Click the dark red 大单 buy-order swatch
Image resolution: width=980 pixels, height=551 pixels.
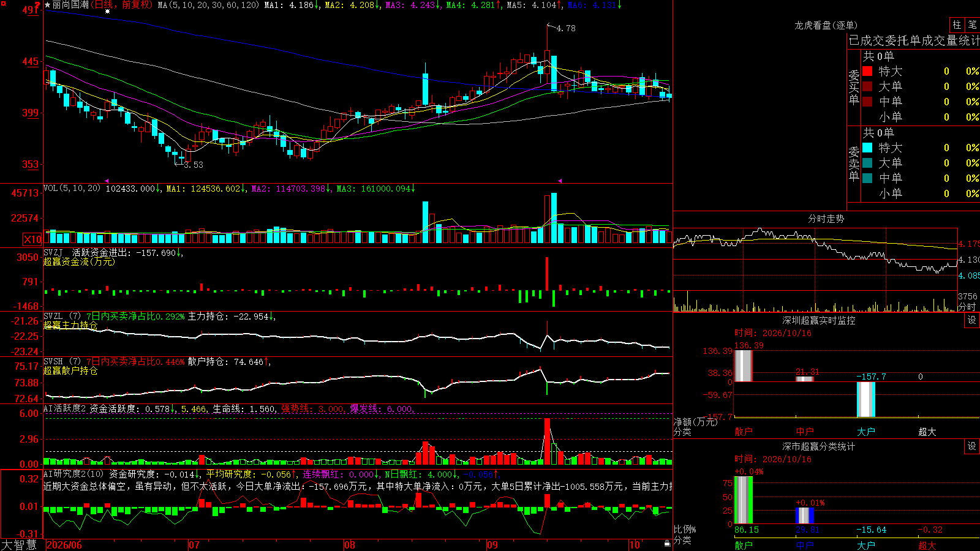click(x=867, y=86)
